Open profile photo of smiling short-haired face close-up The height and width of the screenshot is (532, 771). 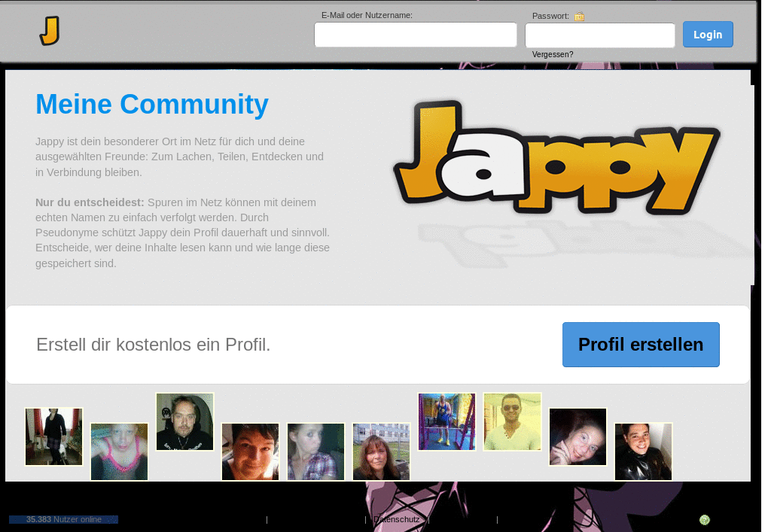click(250, 452)
